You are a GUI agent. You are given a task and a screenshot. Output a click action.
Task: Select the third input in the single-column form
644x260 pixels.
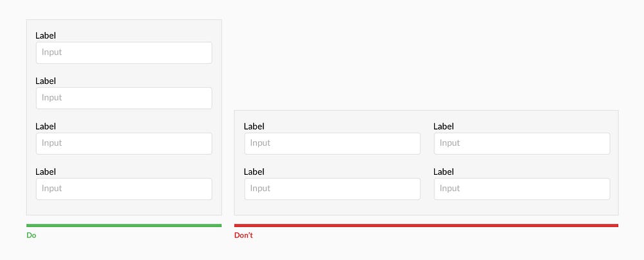(x=124, y=143)
